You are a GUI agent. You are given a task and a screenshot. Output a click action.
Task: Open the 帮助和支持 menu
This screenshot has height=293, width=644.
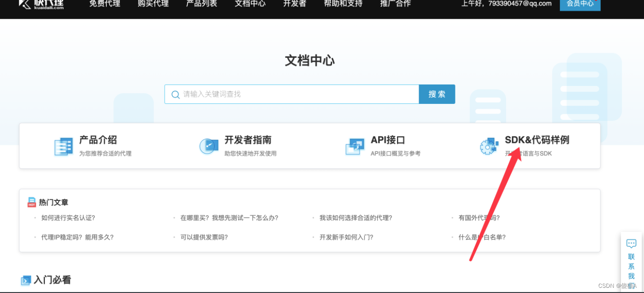pos(343,3)
